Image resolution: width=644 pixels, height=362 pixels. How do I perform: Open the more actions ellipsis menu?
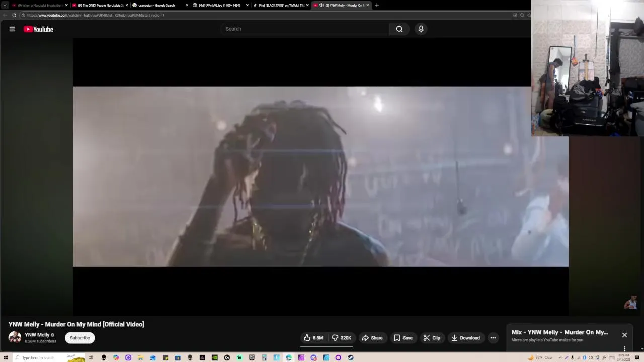[493, 338]
